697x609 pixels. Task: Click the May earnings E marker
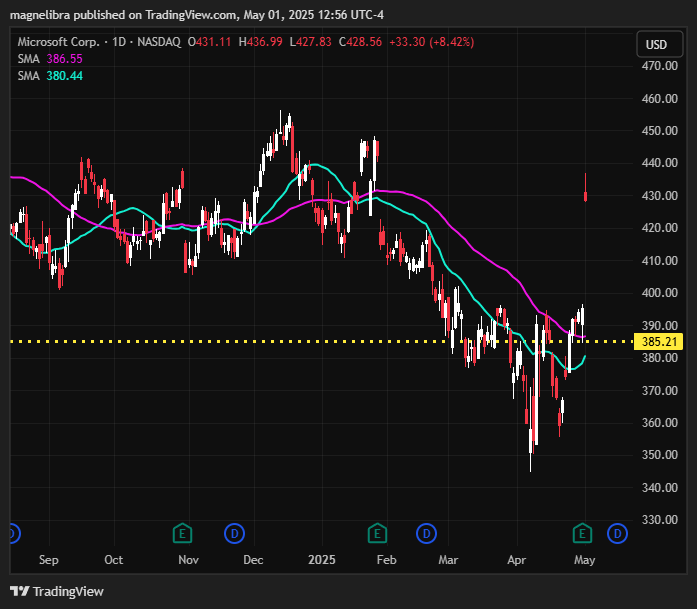(x=582, y=533)
